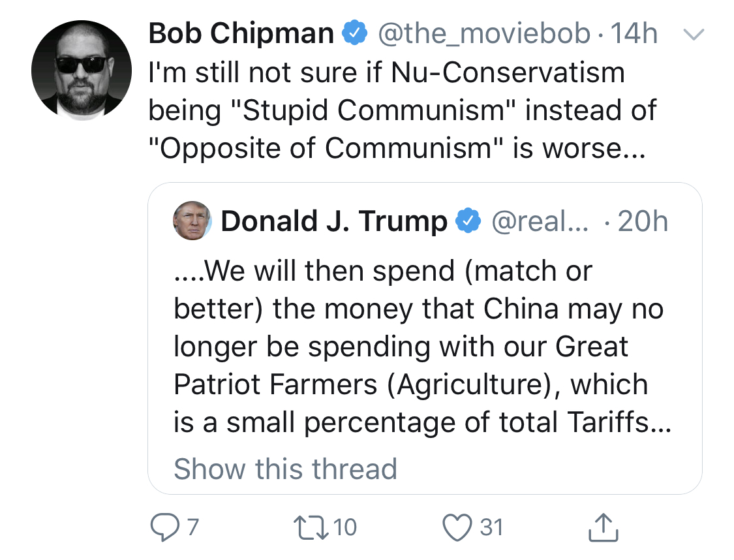Open Bob Chipman's profile picture
Screen dimensions: 734x560
82,70
